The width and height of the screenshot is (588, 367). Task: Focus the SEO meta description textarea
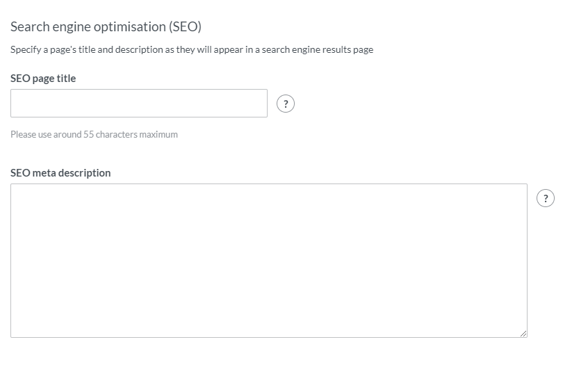coord(268,261)
